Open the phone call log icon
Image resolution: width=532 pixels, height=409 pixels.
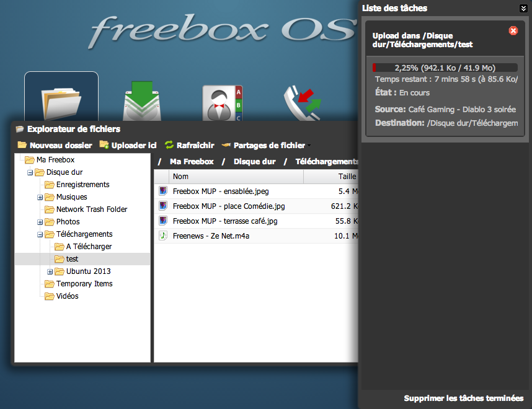click(303, 103)
